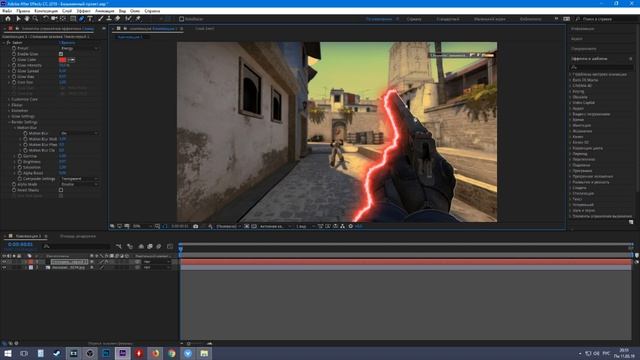
Task: Open the Информация panel header
Action: tap(582, 29)
